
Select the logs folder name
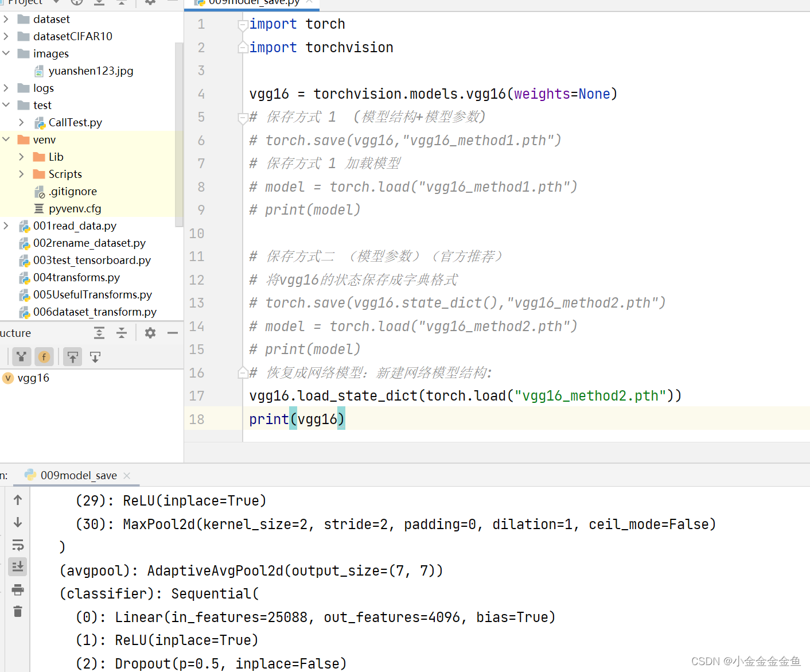click(44, 88)
